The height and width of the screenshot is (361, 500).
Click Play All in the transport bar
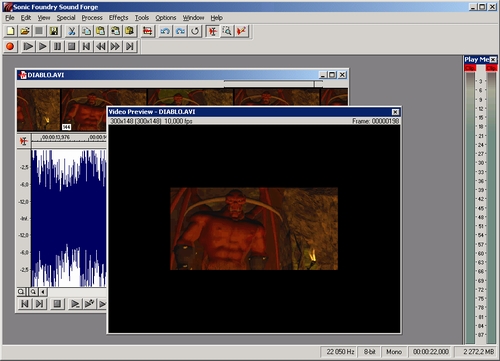(x=28, y=46)
